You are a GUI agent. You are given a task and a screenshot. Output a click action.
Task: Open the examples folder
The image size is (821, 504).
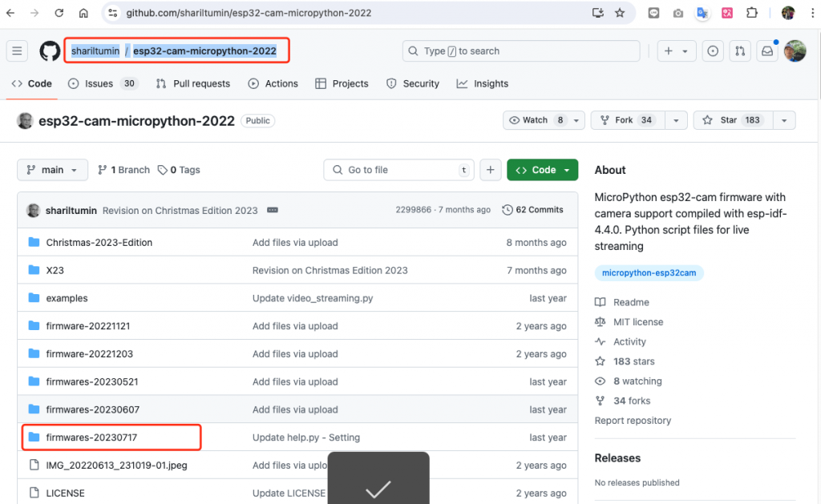67,298
